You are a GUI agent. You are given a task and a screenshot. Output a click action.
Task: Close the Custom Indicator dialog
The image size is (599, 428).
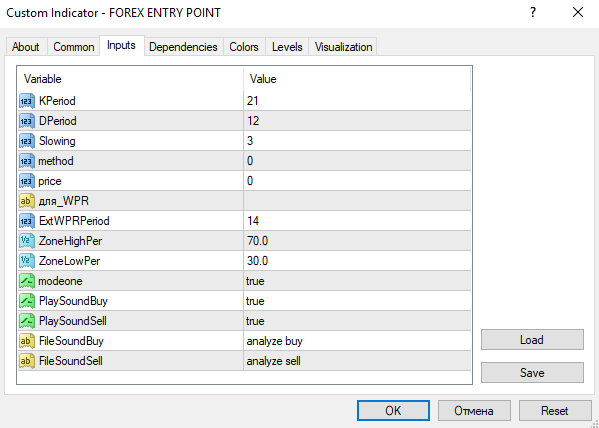[x=578, y=13]
